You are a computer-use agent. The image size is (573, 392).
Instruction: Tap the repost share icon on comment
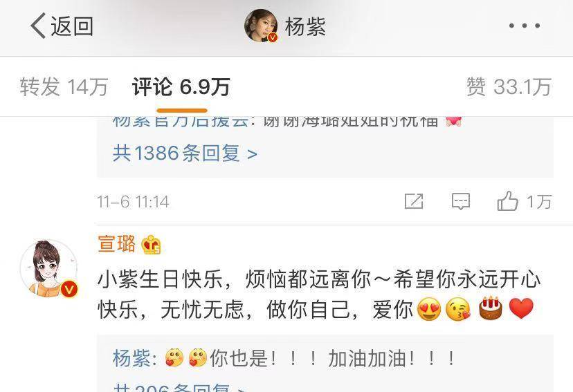tap(414, 201)
